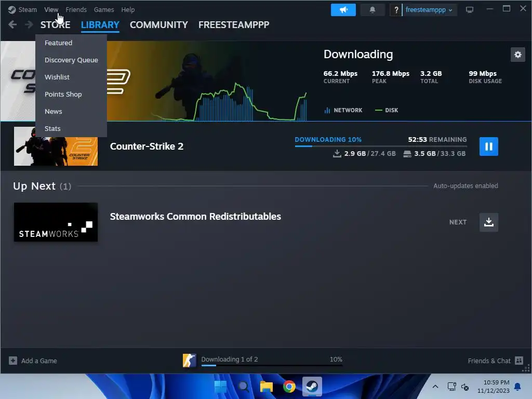Screen dimensions: 532x399
Task: Click the bottom bar download progress bar
Action: pyautogui.click(x=272, y=365)
